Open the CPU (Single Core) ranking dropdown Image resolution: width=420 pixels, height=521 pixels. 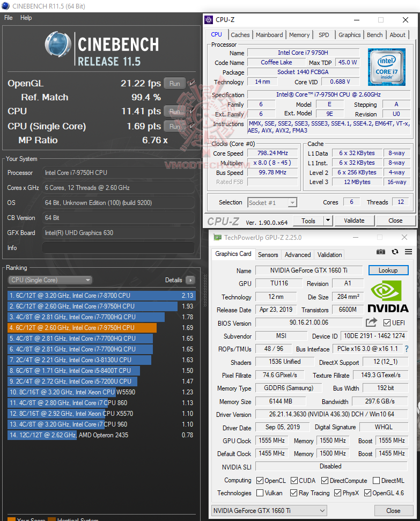[50, 280]
